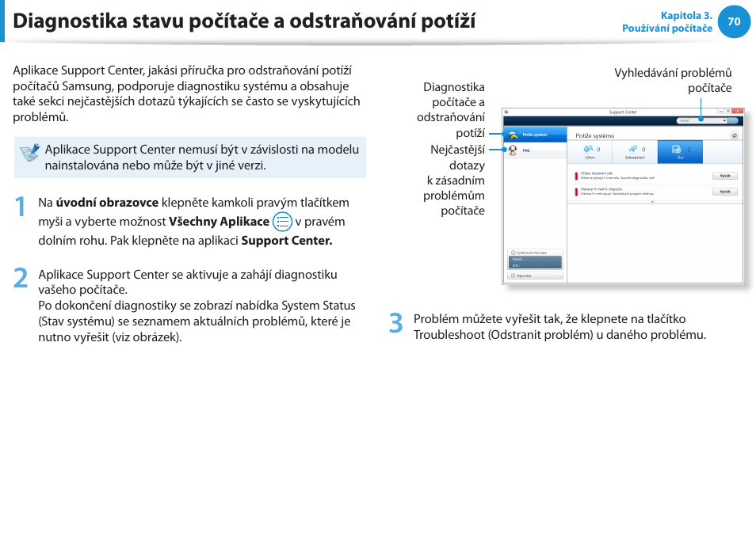Open the Potíže systému sidebar section
The height and width of the screenshot is (536, 756).
coord(535,135)
